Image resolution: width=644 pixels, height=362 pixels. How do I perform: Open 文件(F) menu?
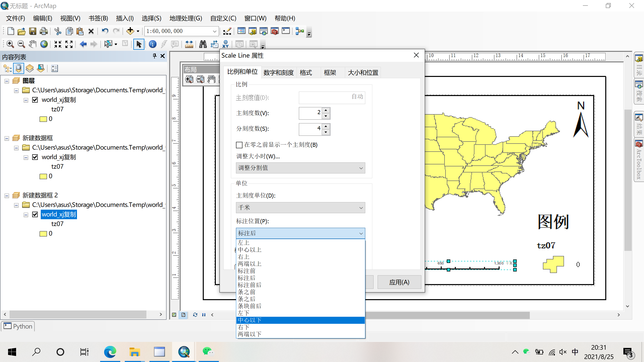(x=16, y=18)
